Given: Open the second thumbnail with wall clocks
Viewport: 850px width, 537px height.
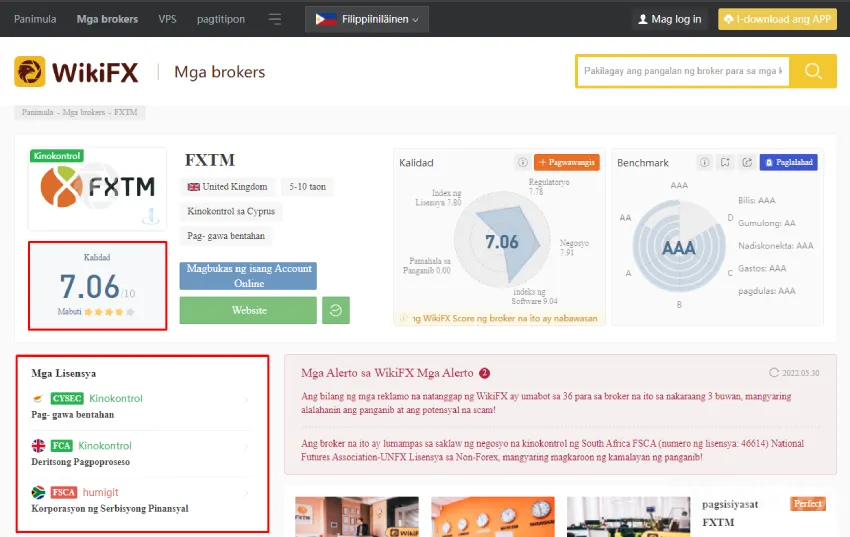Looking at the screenshot, I should pos(493,516).
